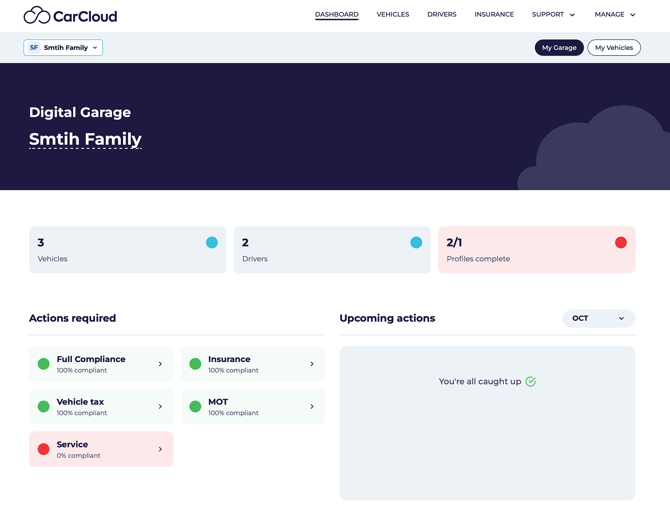Click the Vehicle tax chevron arrow

coord(160,407)
